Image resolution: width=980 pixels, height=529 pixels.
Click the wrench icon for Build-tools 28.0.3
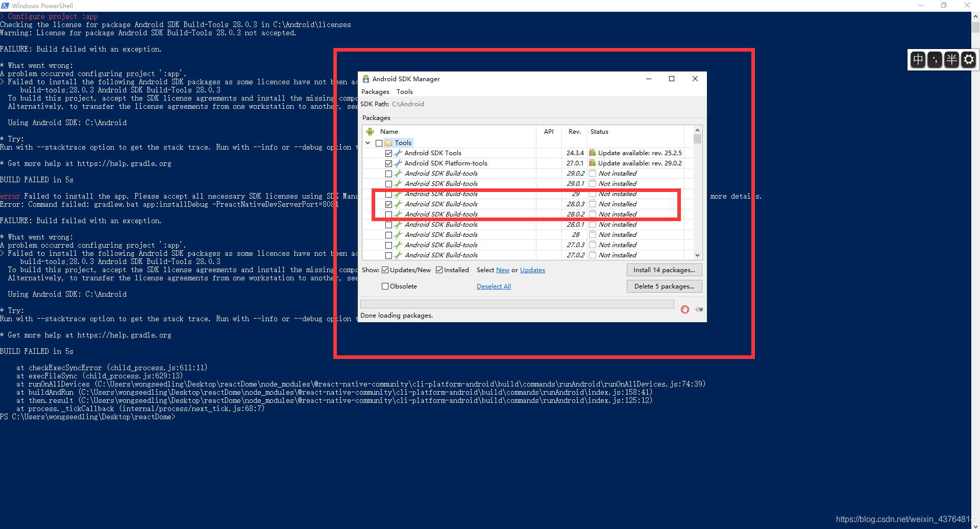(398, 204)
